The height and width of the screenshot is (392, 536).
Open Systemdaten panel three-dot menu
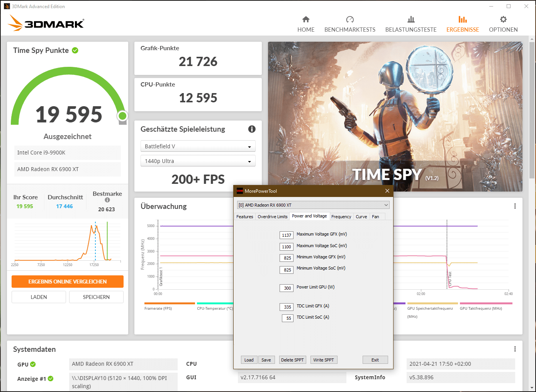pyautogui.click(x=515, y=349)
